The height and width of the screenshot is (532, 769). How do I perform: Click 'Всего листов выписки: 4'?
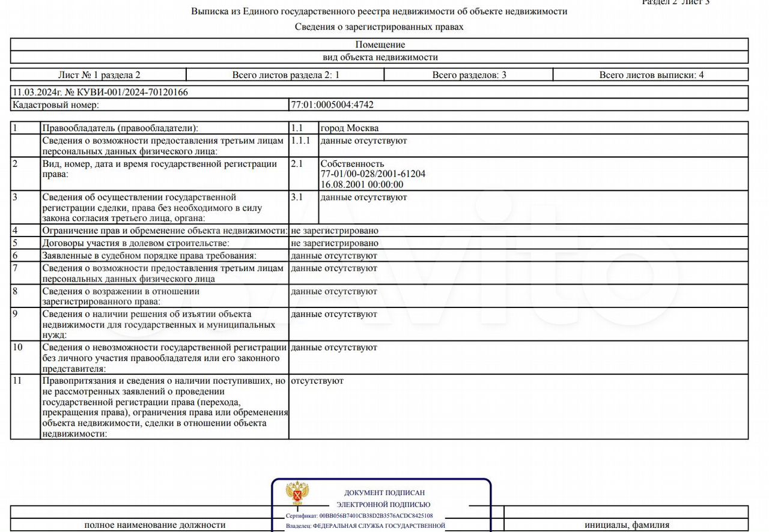[x=651, y=75]
